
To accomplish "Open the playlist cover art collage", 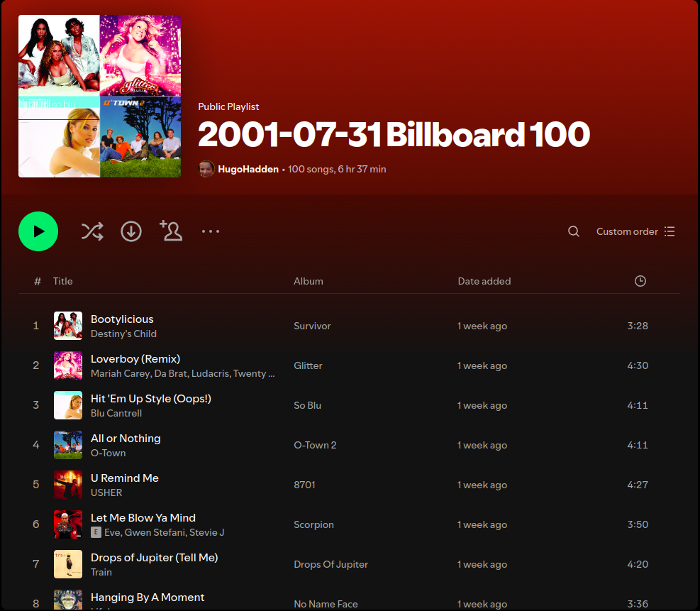I will point(100,97).
